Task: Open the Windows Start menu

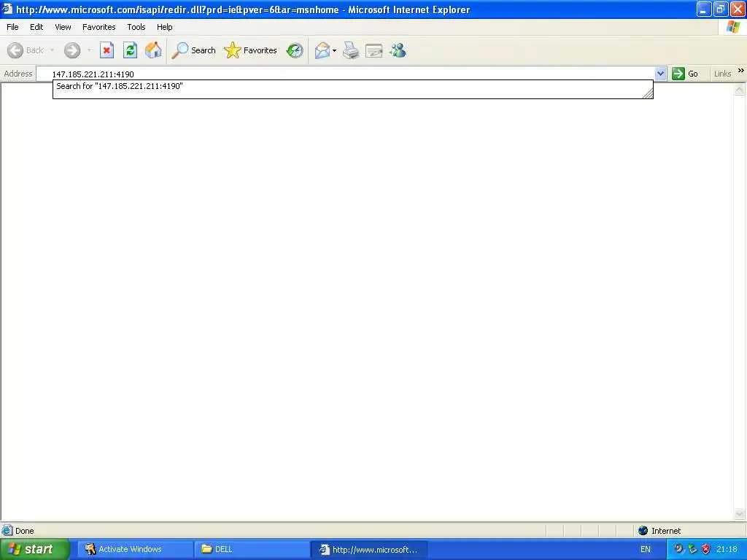Action: pos(34,549)
